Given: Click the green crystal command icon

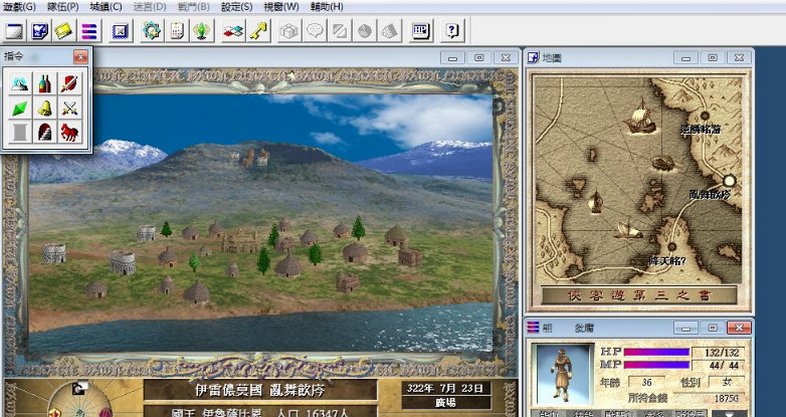Looking at the screenshot, I should tap(20, 108).
